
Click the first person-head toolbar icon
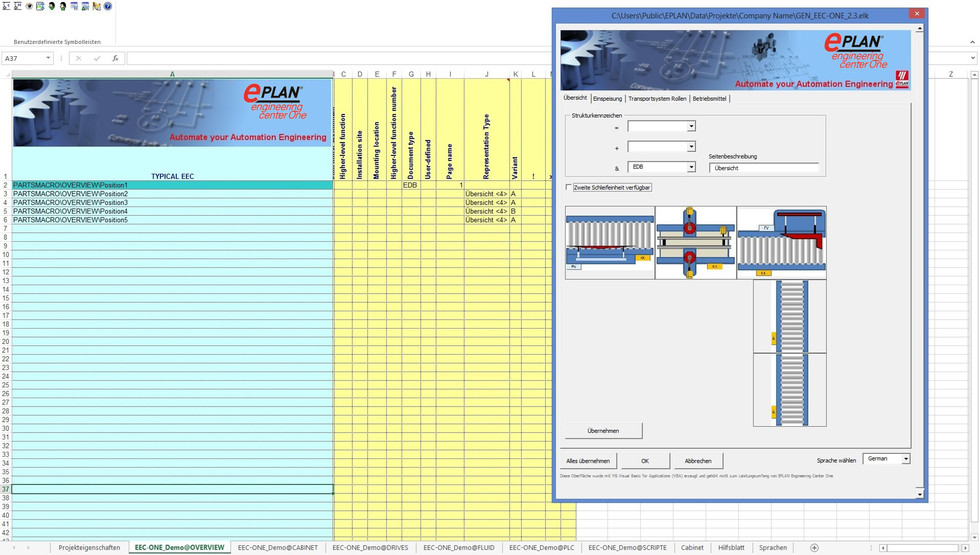point(51,6)
